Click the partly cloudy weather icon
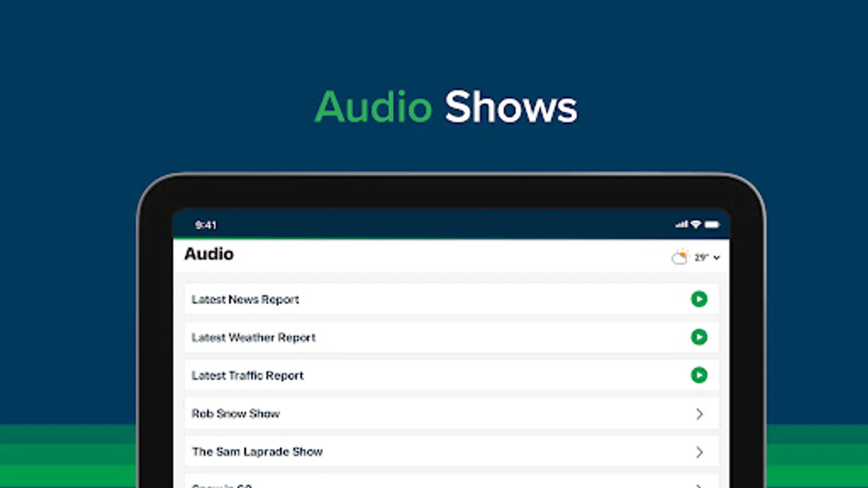The width and height of the screenshot is (868, 488). click(x=680, y=256)
